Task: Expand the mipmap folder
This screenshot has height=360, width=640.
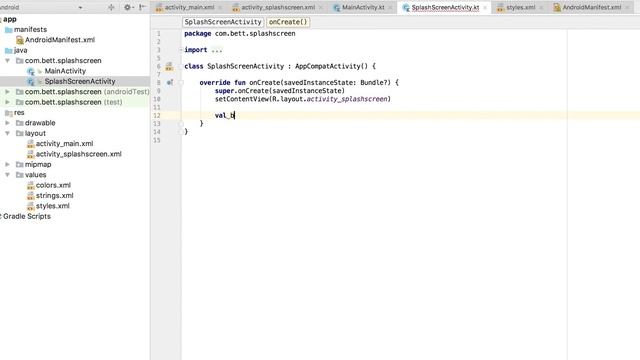Action: coord(7,164)
